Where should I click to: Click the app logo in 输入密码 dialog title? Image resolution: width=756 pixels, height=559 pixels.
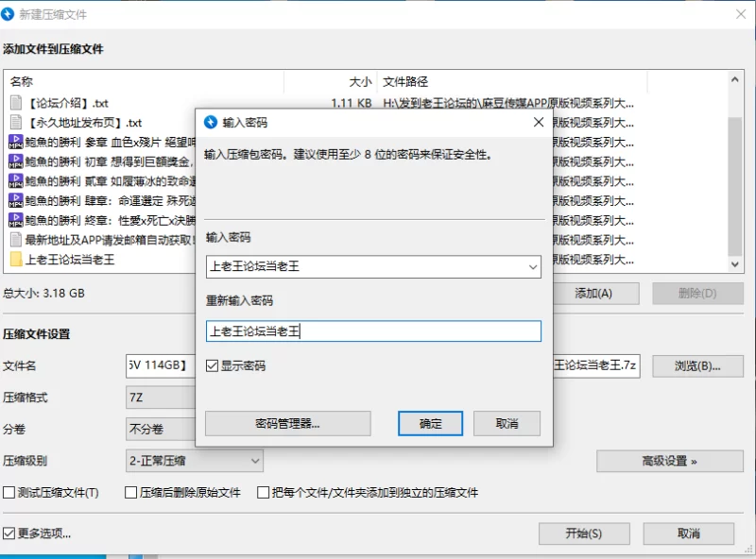(x=211, y=123)
